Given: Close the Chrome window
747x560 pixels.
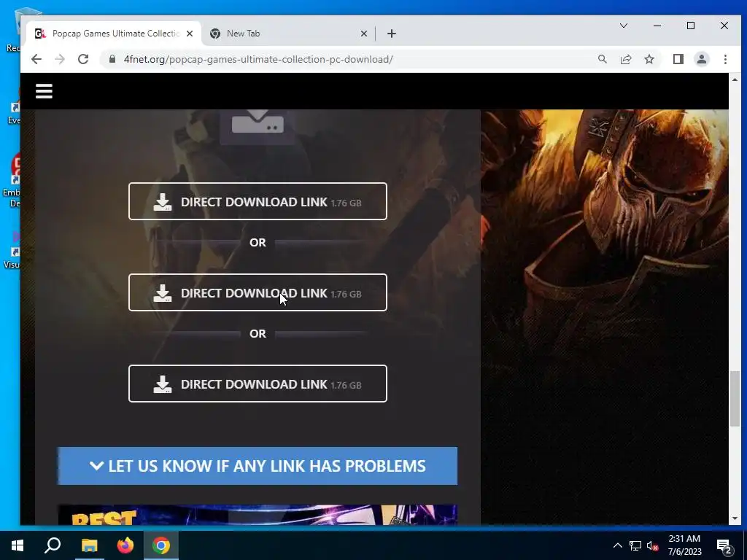Looking at the screenshot, I should pos(724,26).
